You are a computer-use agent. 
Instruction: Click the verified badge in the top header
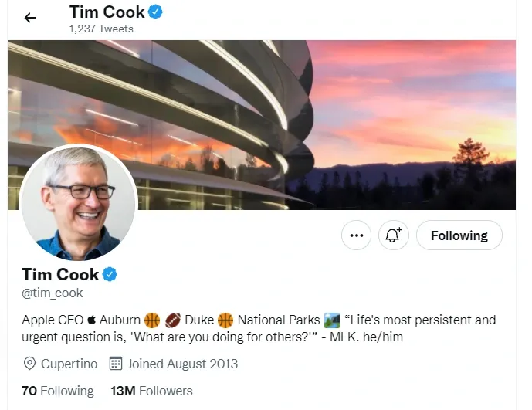[155, 12]
